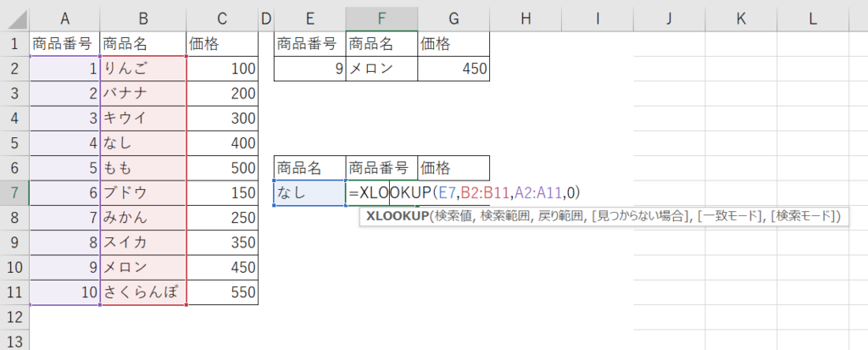Select row 7 header

coord(14,193)
